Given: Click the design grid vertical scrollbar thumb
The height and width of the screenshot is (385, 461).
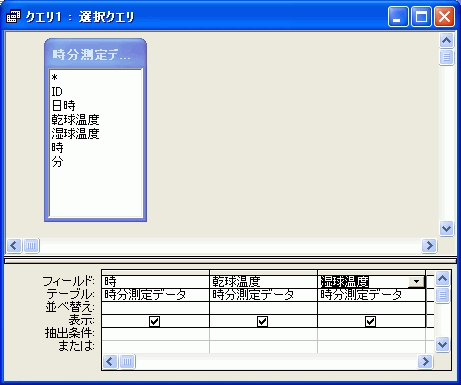Looking at the screenshot, I should click(x=442, y=295).
